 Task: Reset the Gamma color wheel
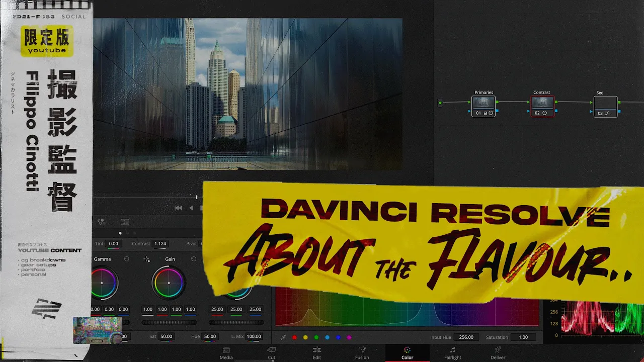pyautogui.click(x=126, y=259)
